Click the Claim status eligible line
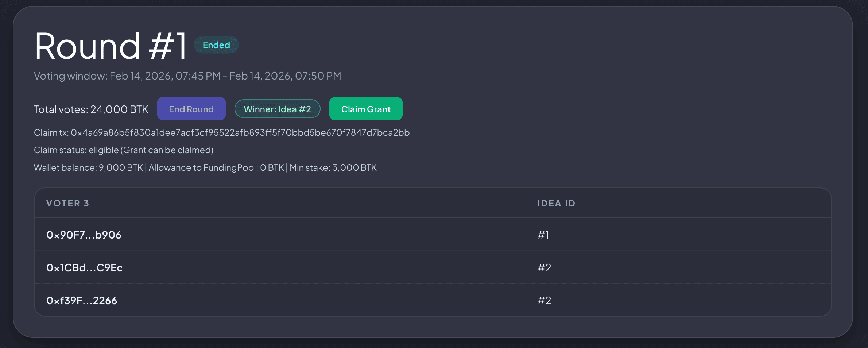The height and width of the screenshot is (348, 868). click(x=124, y=150)
